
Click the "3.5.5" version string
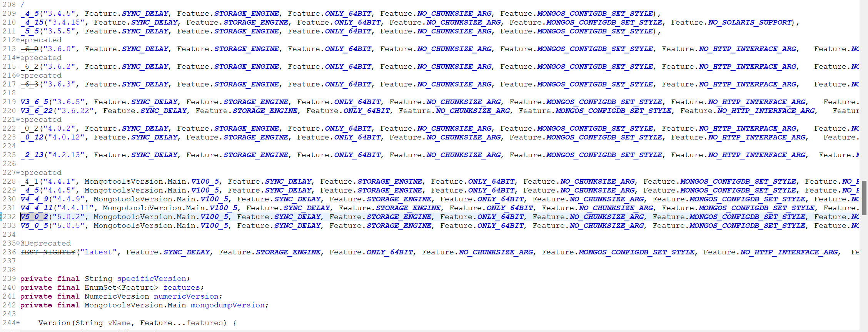tap(60, 31)
